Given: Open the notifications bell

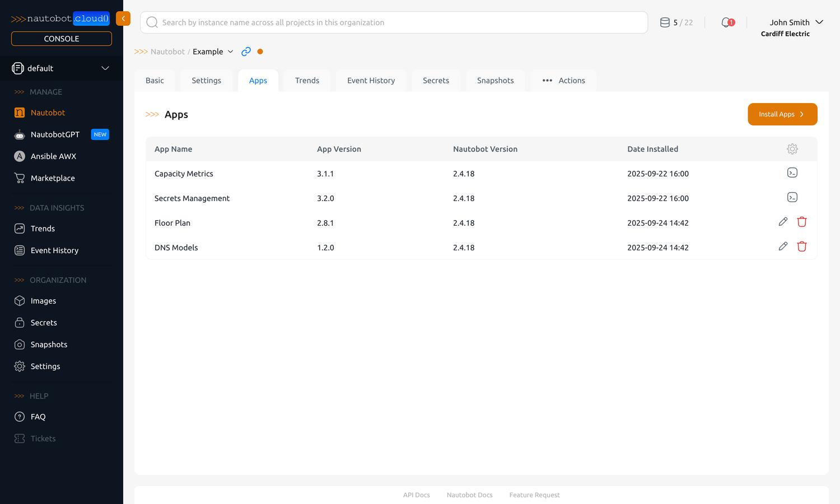Looking at the screenshot, I should coord(725,22).
